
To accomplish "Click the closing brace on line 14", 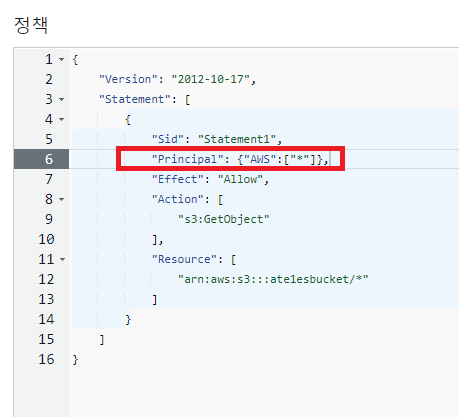I will (x=128, y=320).
